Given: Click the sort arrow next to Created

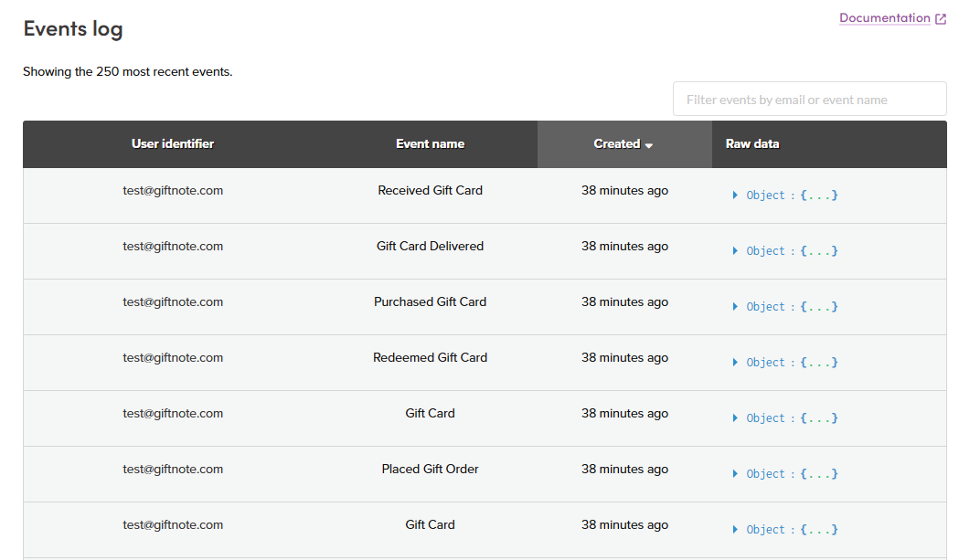Looking at the screenshot, I should point(649,145).
